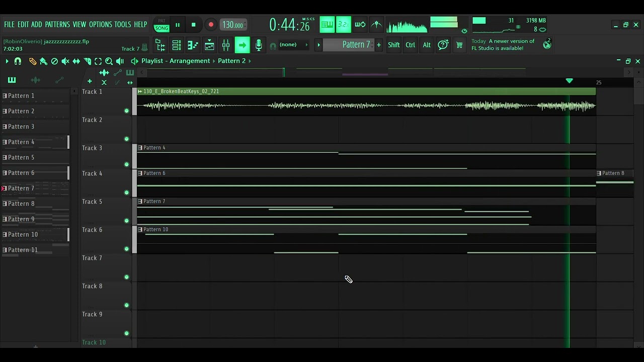Click the Pattern 2 breadcrumb
Image resolution: width=644 pixels, height=362 pixels.
[231, 61]
